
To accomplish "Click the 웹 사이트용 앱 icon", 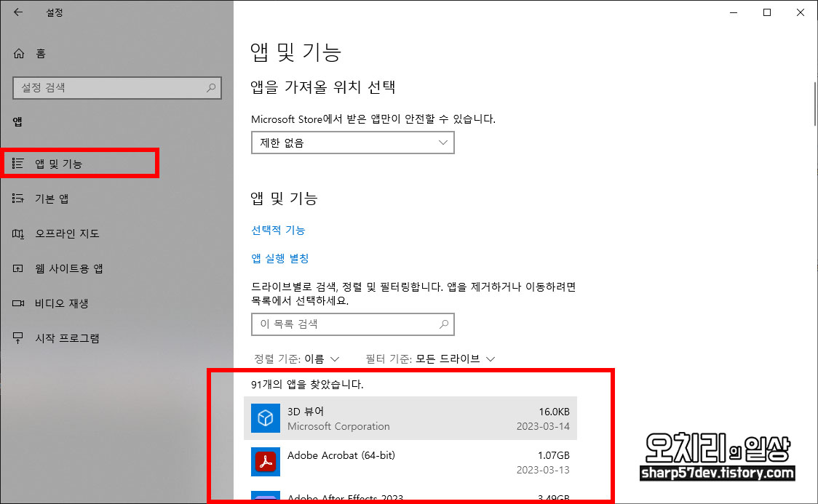I will pyautogui.click(x=17, y=268).
